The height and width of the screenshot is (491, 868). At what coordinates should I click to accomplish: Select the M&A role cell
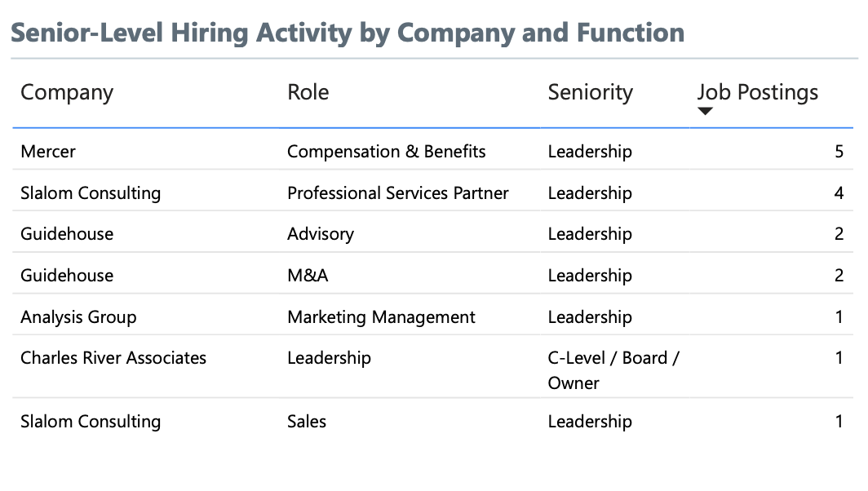coord(308,276)
